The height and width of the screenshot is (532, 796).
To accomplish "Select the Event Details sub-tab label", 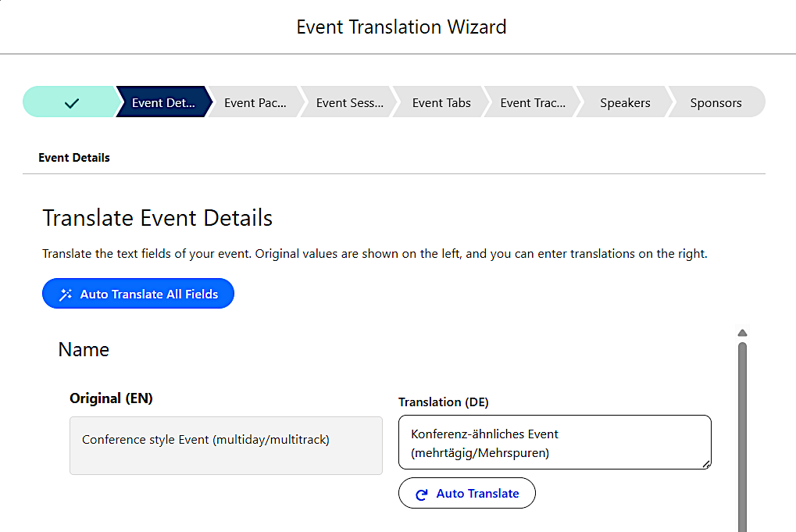I will click(74, 158).
